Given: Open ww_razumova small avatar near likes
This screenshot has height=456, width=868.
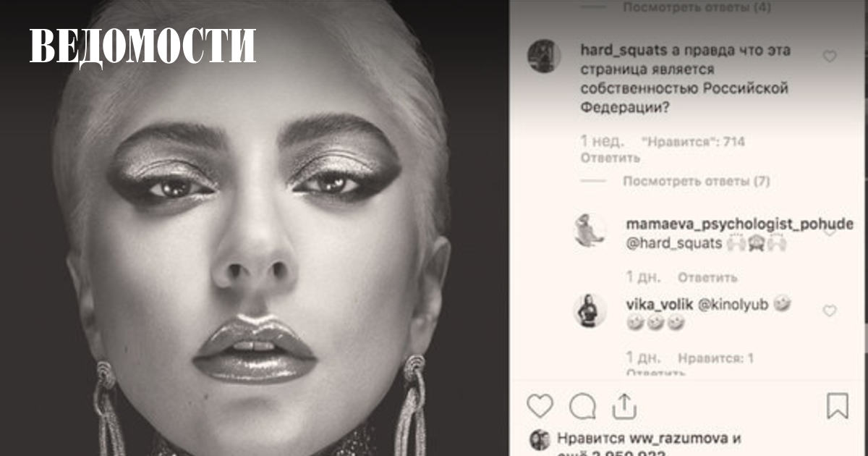Looking at the screenshot, I should 540,439.
